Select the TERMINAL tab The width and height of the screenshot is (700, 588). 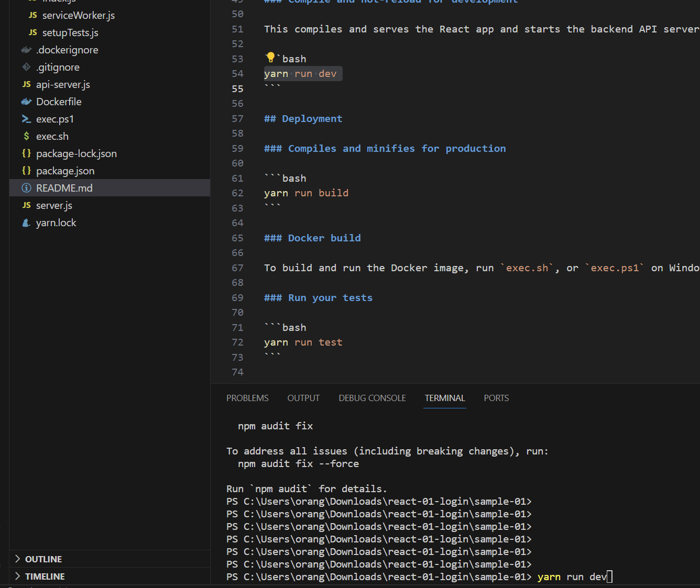click(x=445, y=398)
